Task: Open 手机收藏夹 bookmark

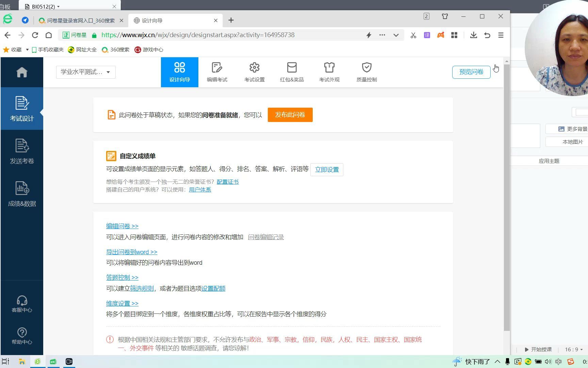Action: click(x=48, y=50)
